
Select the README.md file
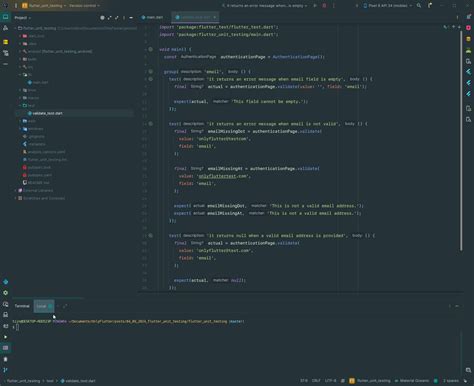point(36,183)
